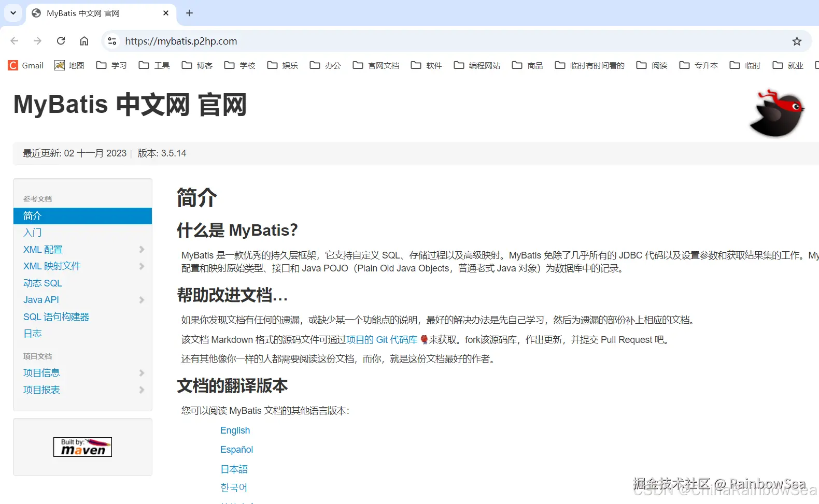Viewport: 819px width, 504px height.
Task: Expand the 项目报表 chevron
Action: click(142, 390)
